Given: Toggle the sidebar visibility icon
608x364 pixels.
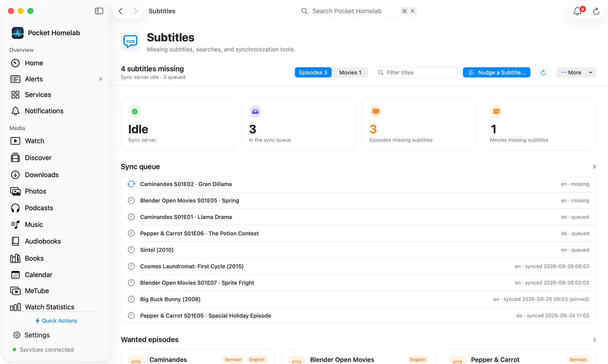Looking at the screenshot, I should (x=99, y=11).
